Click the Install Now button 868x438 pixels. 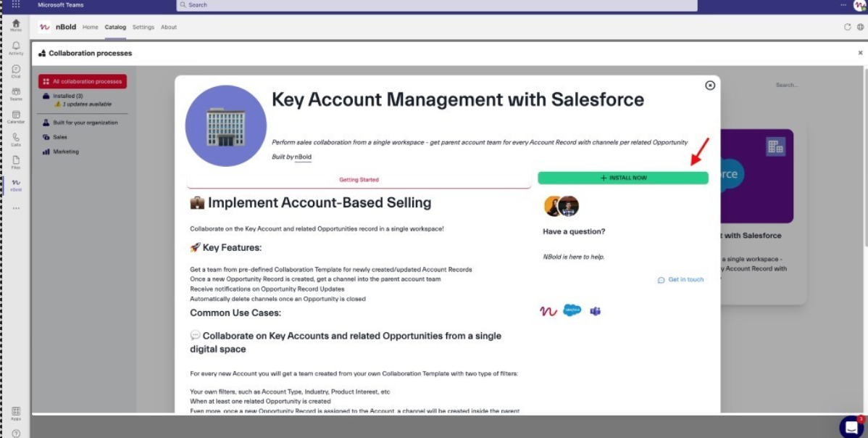(622, 178)
